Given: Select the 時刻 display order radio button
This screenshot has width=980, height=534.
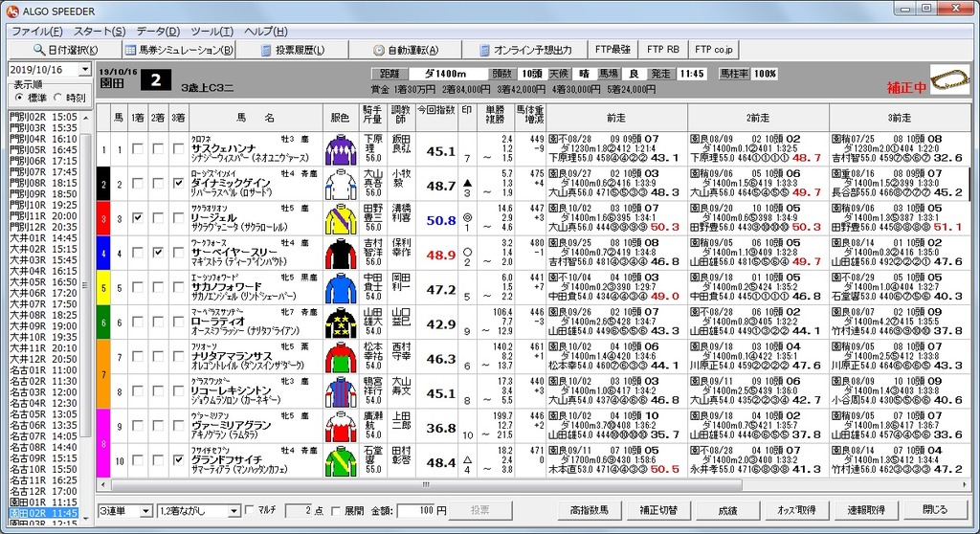Looking at the screenshot, I should pyautogui.click(x=58, y=97).
